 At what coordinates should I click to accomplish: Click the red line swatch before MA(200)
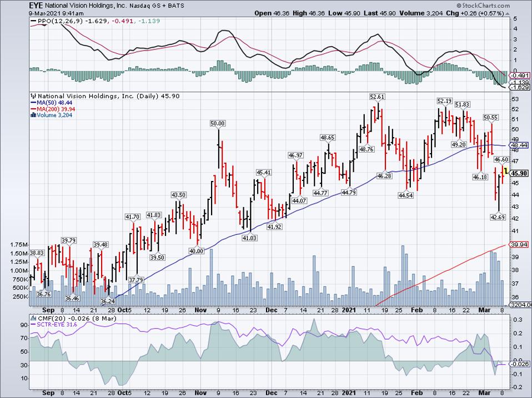click(33, 109)
